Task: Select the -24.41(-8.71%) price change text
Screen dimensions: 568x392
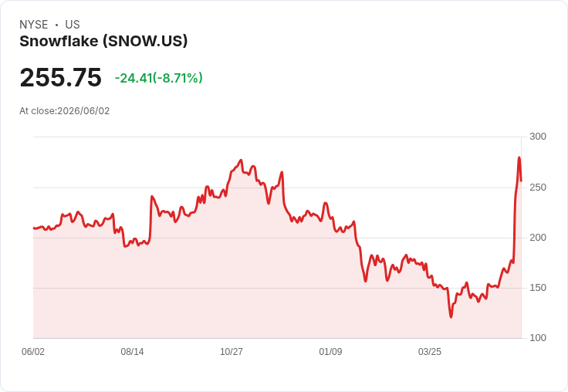Action: 159,78
